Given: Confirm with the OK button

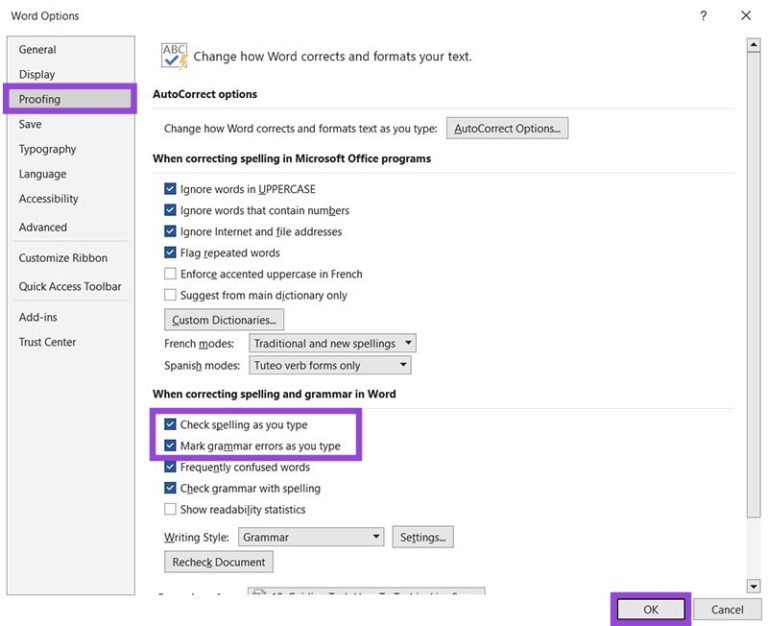Looking at the screenshot, I should point(651,609).
